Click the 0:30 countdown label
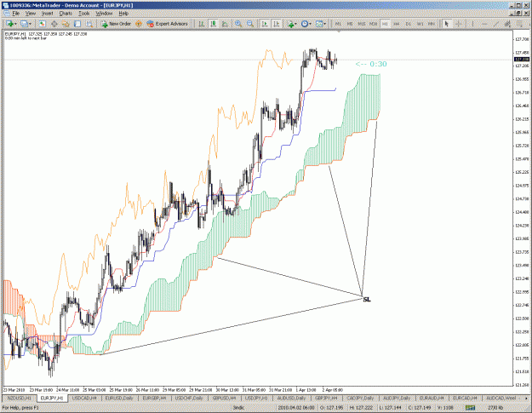 tap(371, 64)
